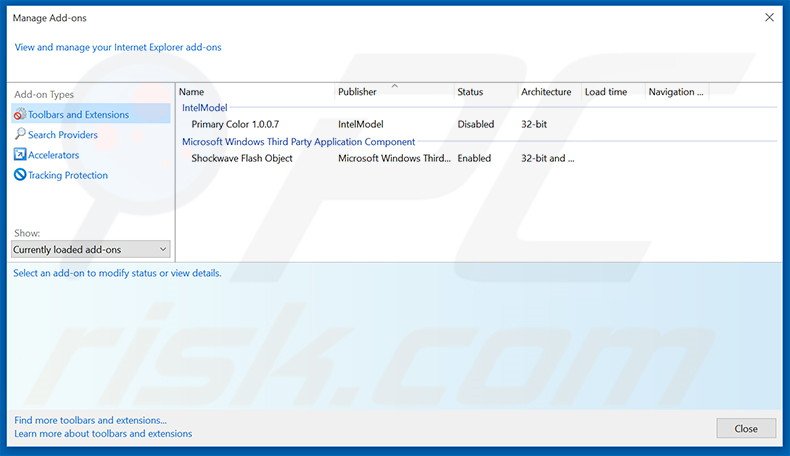Select Accelerators add-on type
790x456 pixels.
53,155
